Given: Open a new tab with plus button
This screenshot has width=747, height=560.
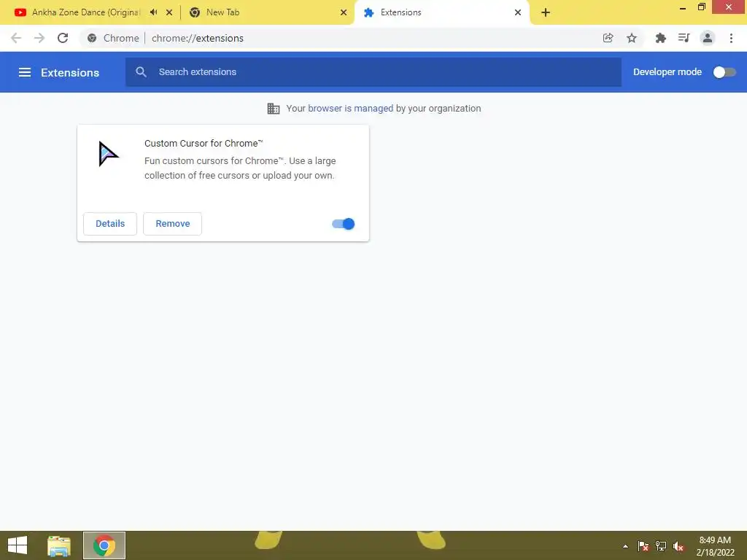Looking at the screenshot, I should 546,12.
